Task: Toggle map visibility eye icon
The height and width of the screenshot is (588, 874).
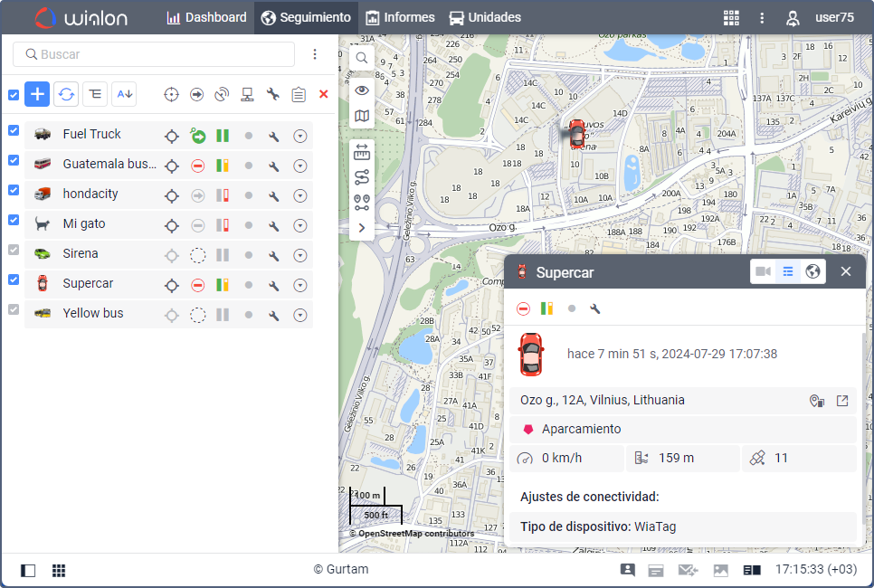Action: (x=362, y=90)
